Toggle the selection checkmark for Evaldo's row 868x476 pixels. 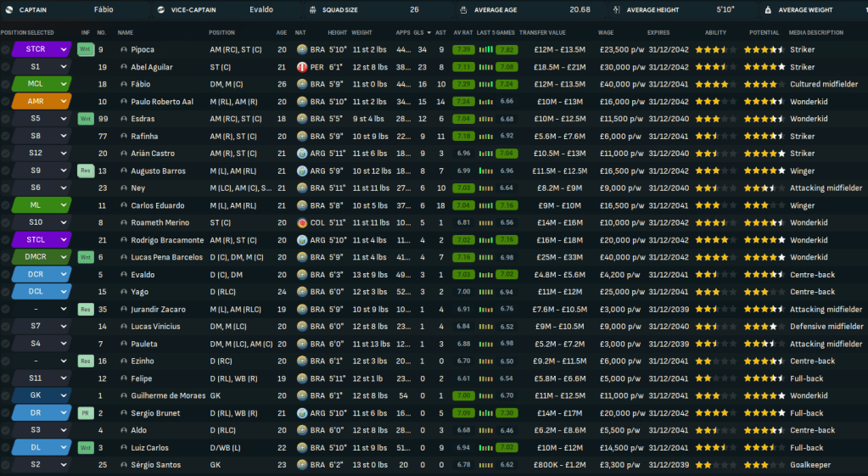point(6,274)
